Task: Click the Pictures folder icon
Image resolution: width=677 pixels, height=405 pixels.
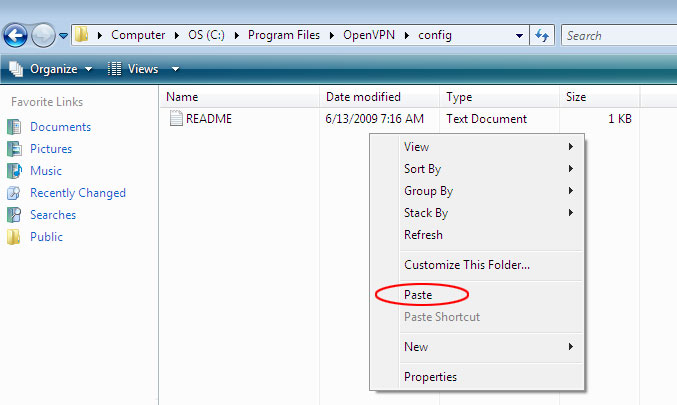Action: pos(14,149)
